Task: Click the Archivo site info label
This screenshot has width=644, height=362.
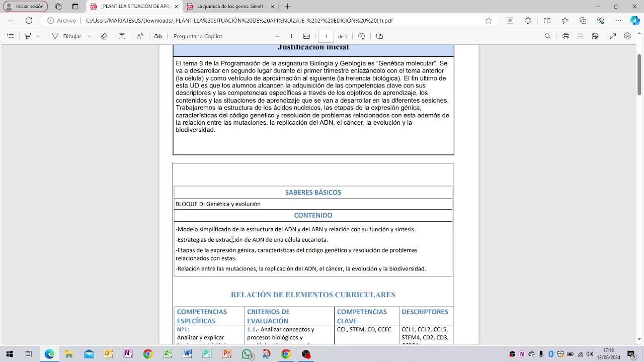Action: pos(62,21)
